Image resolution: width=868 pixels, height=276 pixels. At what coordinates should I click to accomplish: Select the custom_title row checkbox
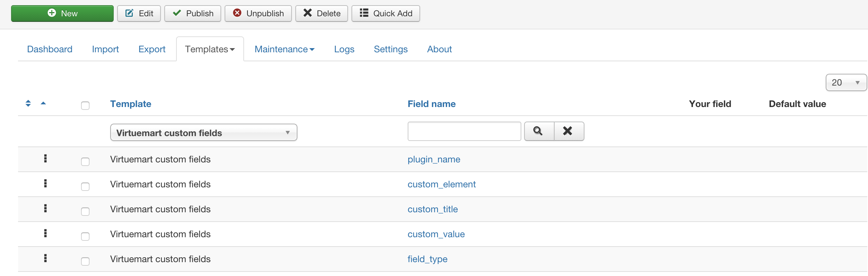click(85, 211)
